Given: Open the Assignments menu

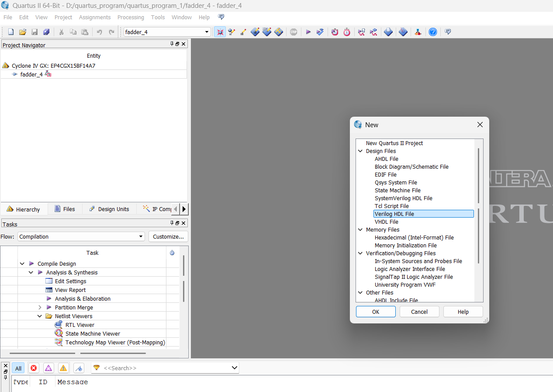Looking at the screenshot, I should click(95, 17).
